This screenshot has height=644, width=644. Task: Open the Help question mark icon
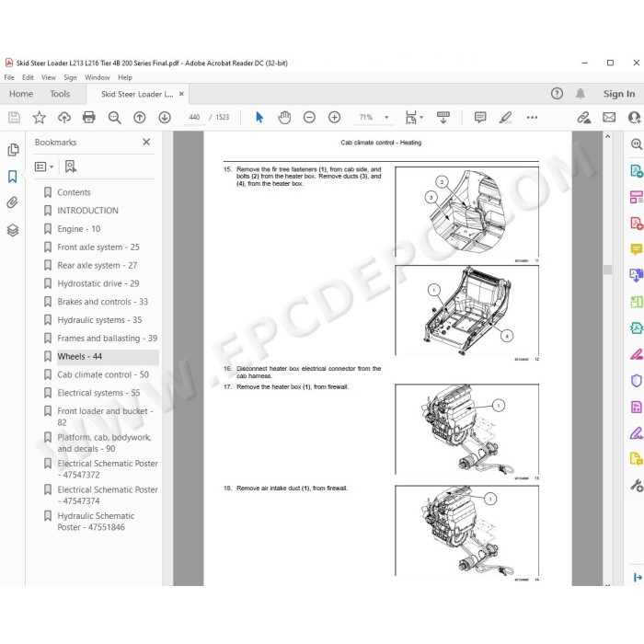click(557, 94)
